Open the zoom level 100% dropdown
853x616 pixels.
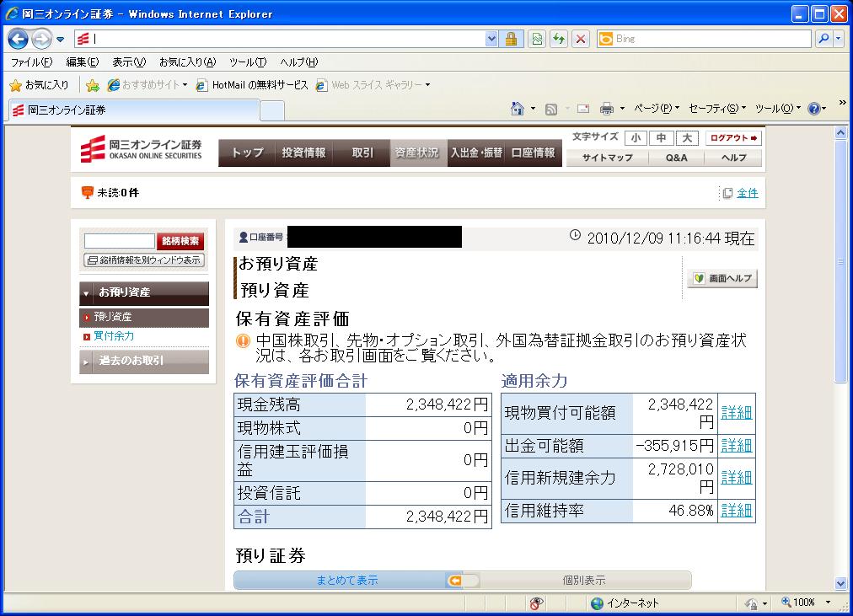point(806,603)
